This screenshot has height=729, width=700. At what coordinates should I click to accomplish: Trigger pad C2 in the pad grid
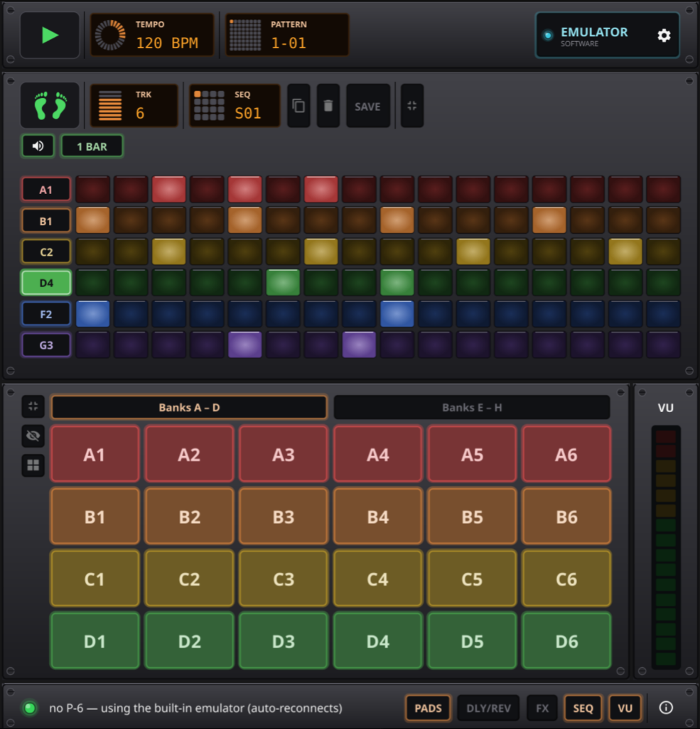189,578
